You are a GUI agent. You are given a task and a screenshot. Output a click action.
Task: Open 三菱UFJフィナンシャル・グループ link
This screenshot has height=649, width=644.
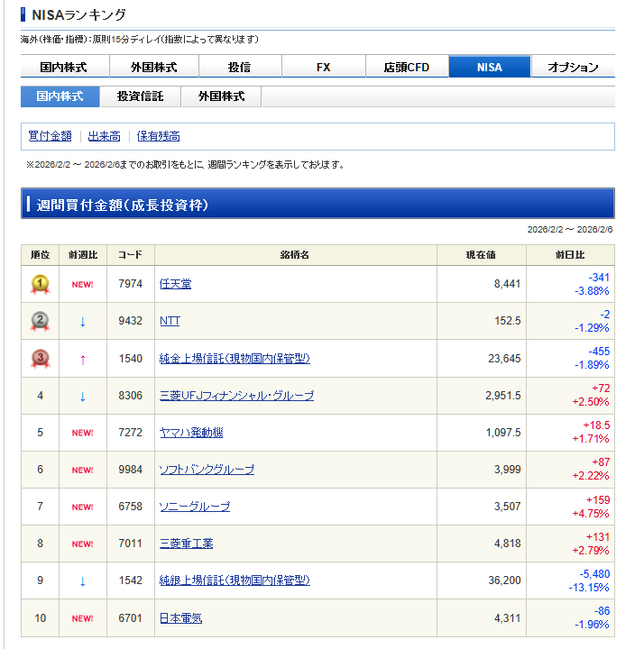[236, 396]
